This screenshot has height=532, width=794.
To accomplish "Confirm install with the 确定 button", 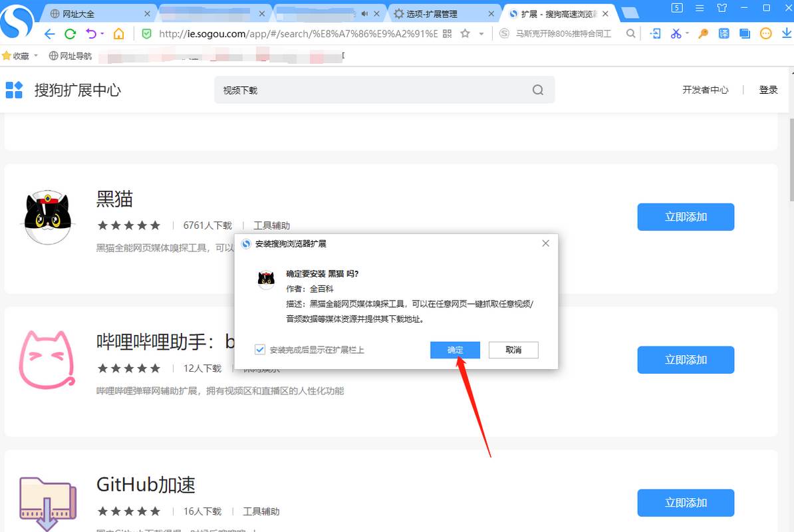I will pyautogui.click(x=456, y=350).
